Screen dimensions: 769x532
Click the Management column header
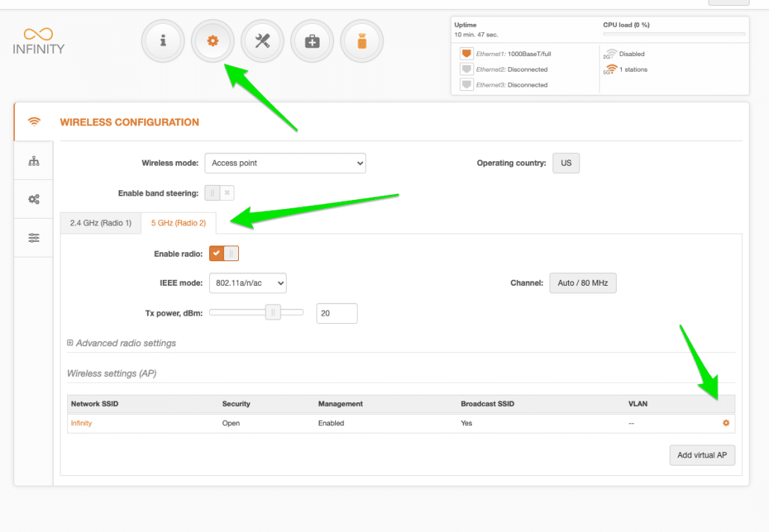(340, 404)
